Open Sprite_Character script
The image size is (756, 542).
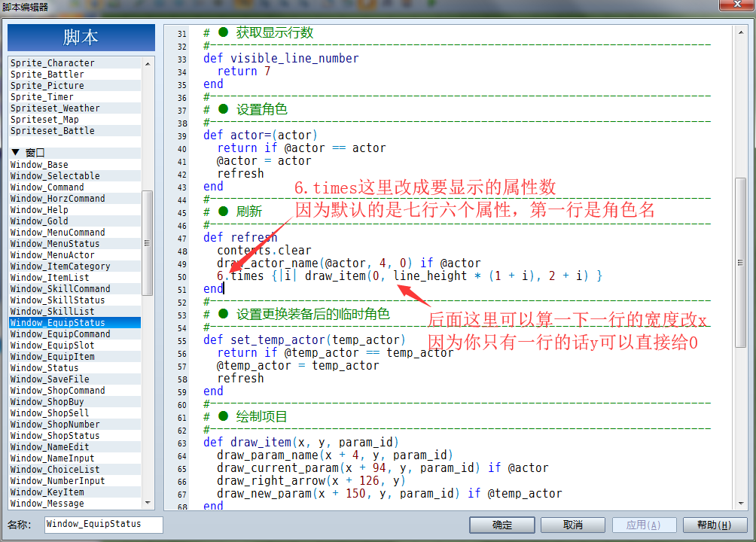pyautogui.click(x=75, y=62)
